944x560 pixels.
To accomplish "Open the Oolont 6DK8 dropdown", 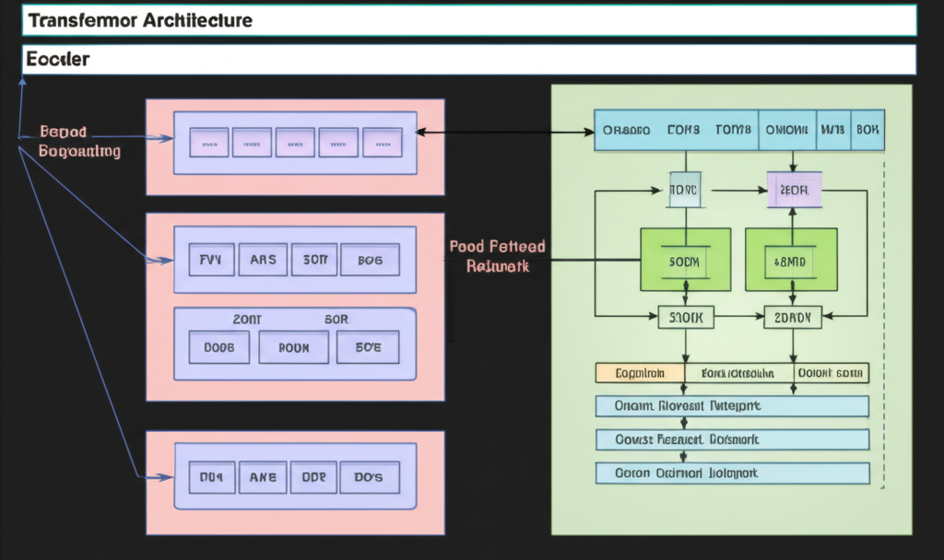I will 832,372.
